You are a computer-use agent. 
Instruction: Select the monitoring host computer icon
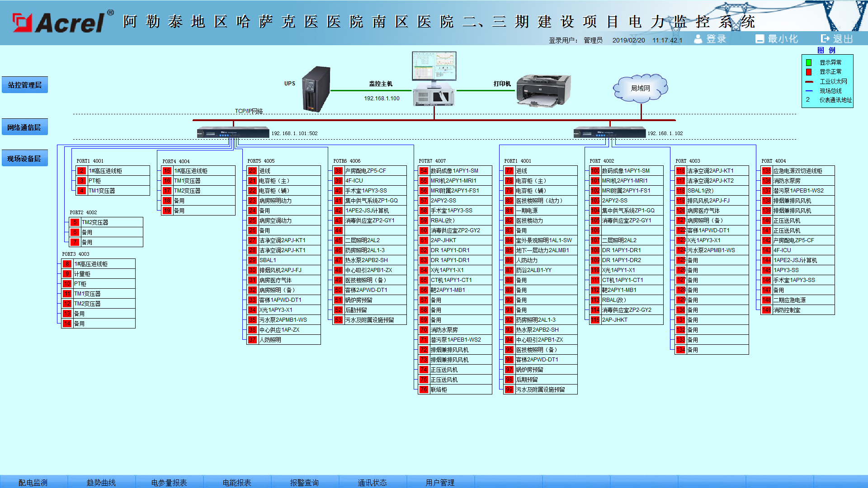click(x=434, y=79)
